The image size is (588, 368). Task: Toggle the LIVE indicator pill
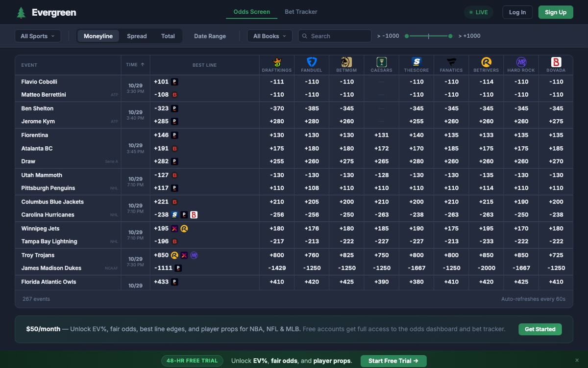point(479,12)
